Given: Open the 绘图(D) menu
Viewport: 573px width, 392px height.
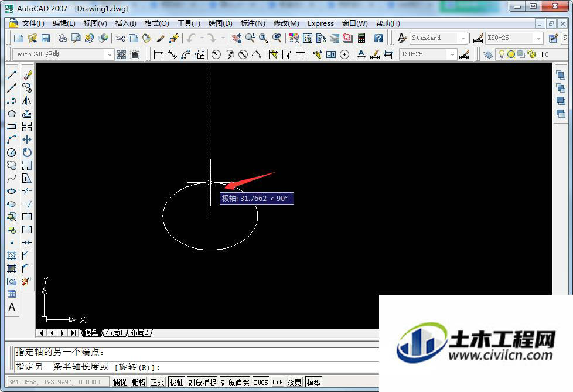Looking at the screenshot, I should 220,23.
